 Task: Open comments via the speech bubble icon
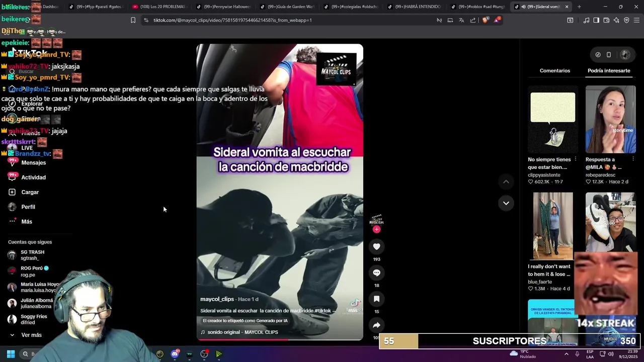pos(376,273)
